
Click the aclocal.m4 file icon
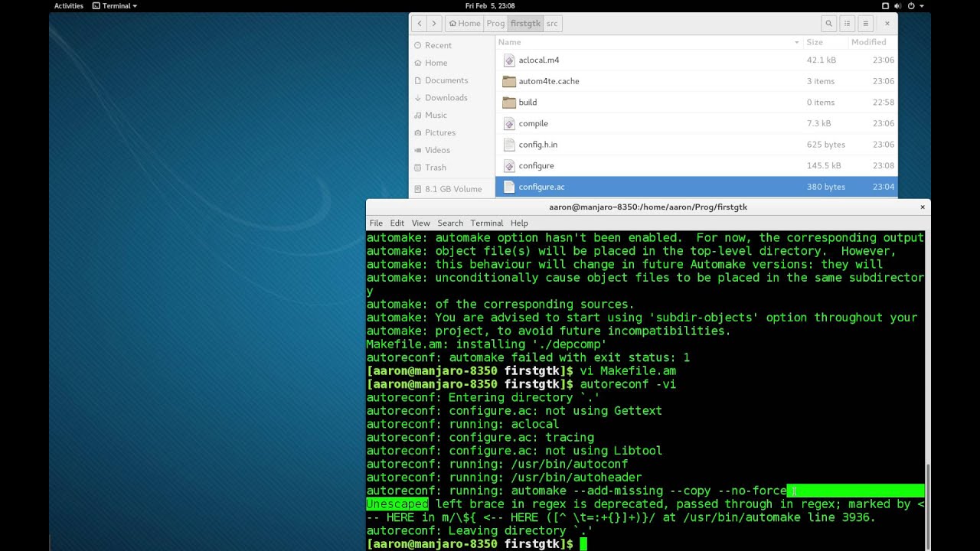509,60
